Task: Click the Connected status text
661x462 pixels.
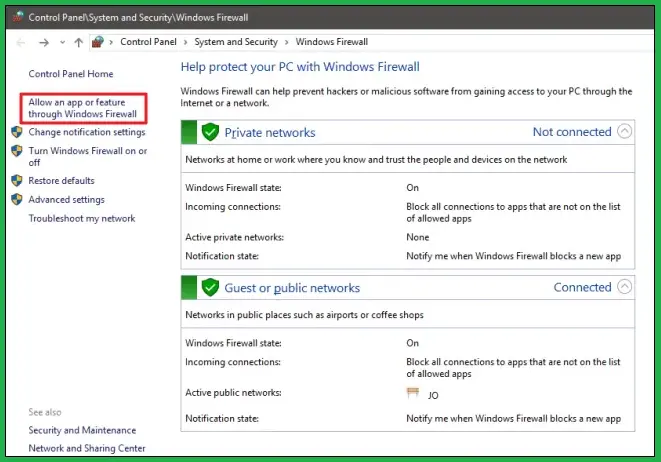Action: [583, 287]
